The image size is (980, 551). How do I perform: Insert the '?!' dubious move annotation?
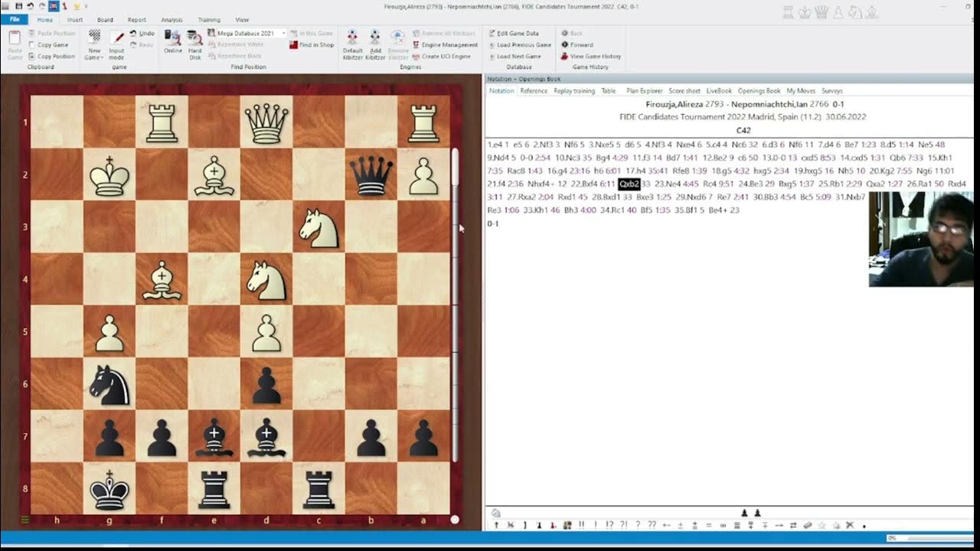coord(623,525)
